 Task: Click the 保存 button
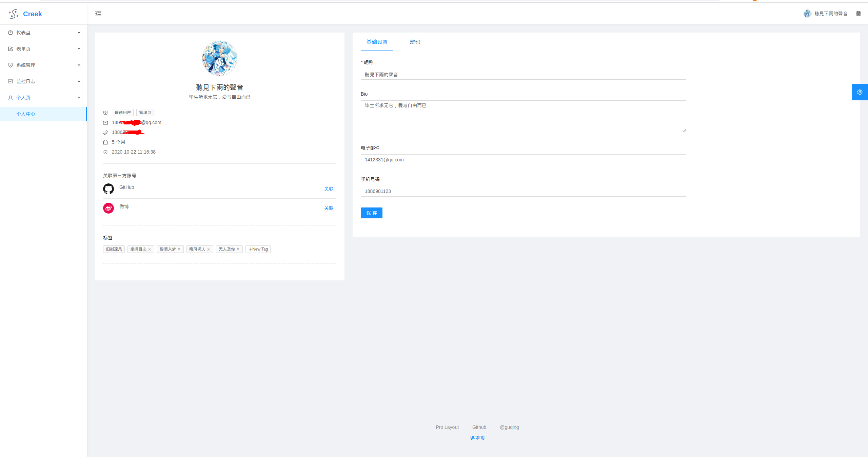click(371, 213)
